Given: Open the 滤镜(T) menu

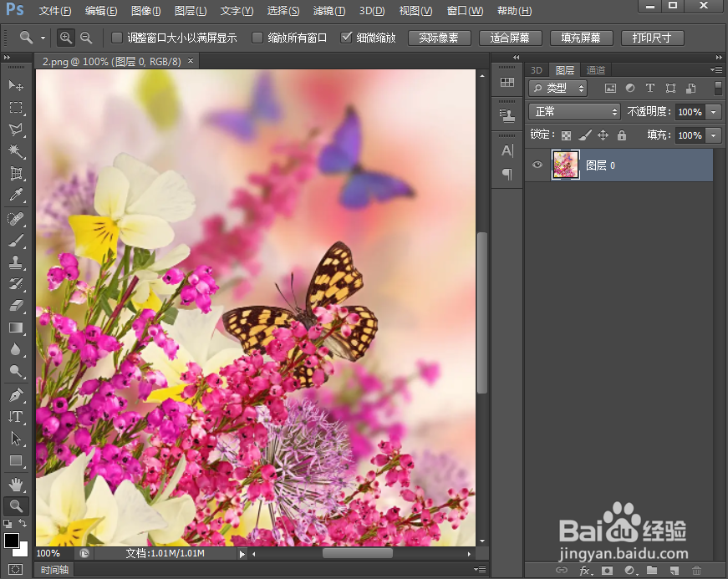Looking at the screenshot, I should tap(329, 11).
